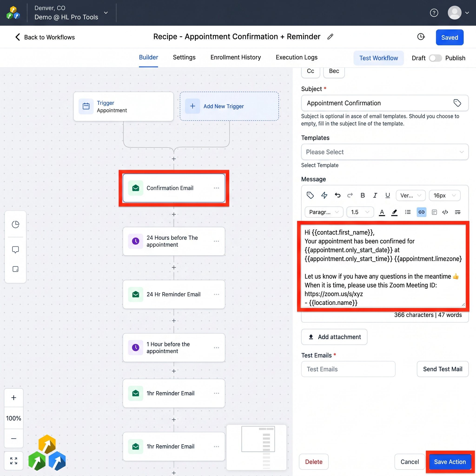Toggle underline formatting in message toolbar
Viewport: 476px width, 476px height.
pyautogui.click(x=387, y=195)
